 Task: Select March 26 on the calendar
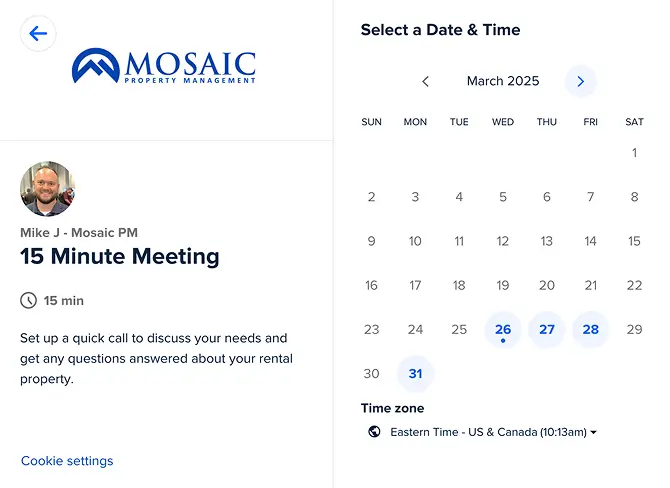[x=503, y=329]
